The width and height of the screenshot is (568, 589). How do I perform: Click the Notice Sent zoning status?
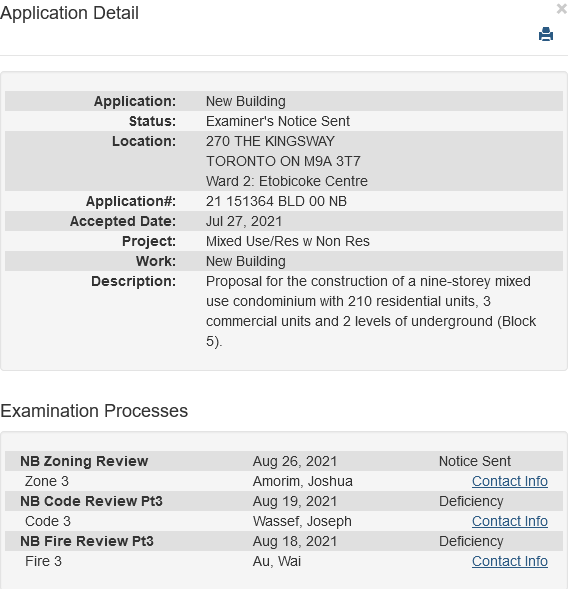point(474,461)
